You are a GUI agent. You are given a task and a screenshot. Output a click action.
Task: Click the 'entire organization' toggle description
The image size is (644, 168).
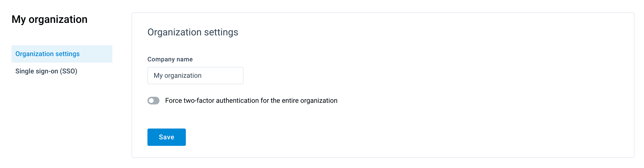tap(251, 101)
